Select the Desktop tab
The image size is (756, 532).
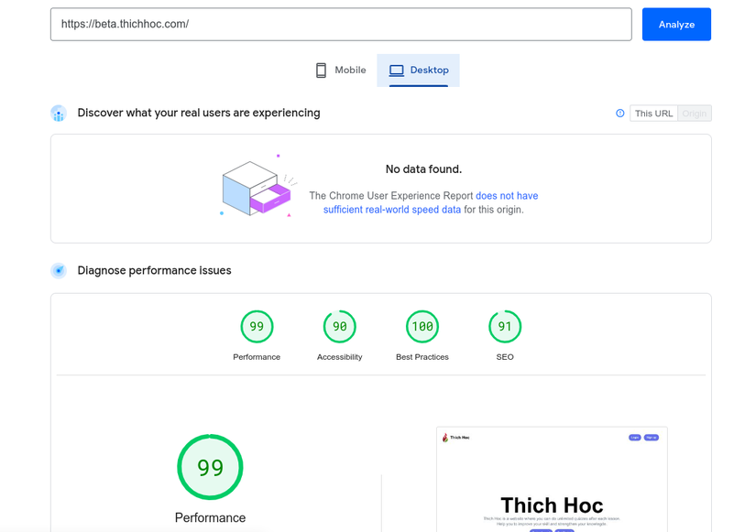click(419, 71)
